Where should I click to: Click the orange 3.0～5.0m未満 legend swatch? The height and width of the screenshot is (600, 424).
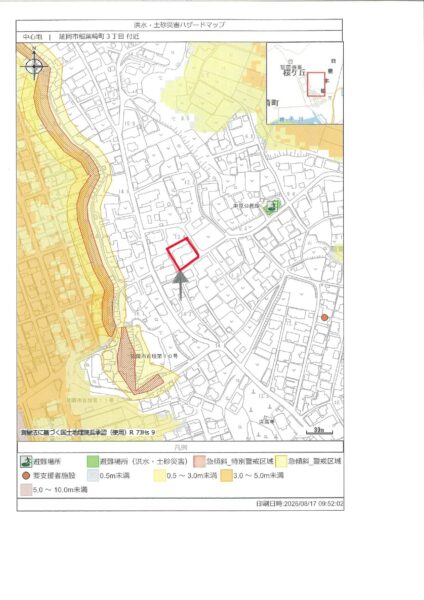(226, 476)
